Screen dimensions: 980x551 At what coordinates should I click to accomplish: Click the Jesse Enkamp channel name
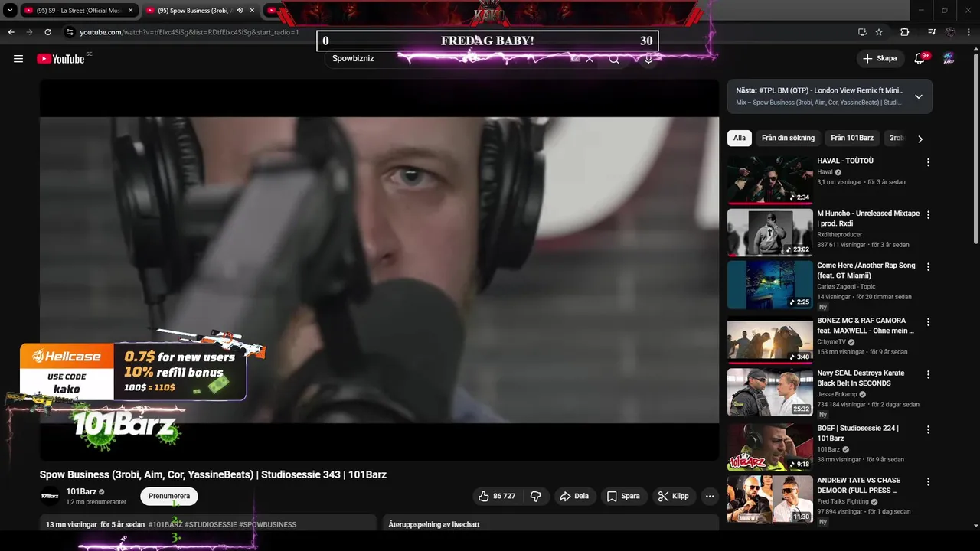click(x=837, y=394)
